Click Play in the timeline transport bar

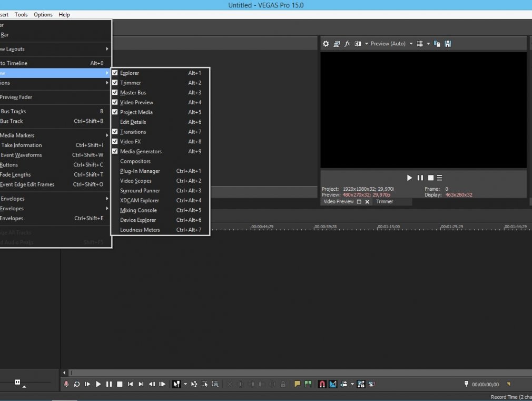coord(98,384)
